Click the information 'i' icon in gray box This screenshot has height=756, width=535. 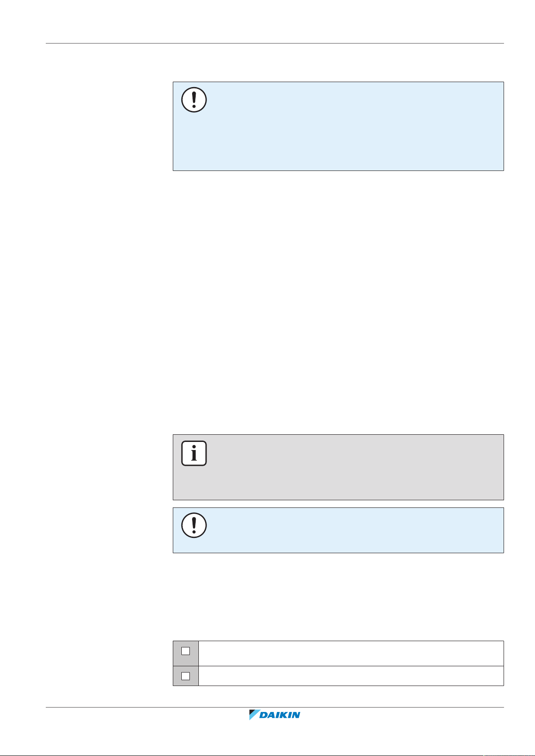click(x=194, y=453)
